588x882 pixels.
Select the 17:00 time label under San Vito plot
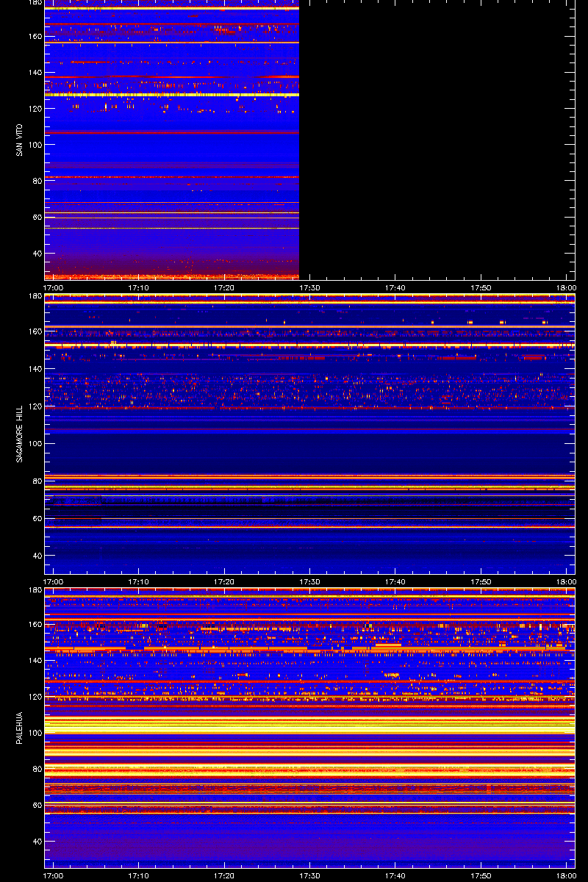click(x=54, y=287)
